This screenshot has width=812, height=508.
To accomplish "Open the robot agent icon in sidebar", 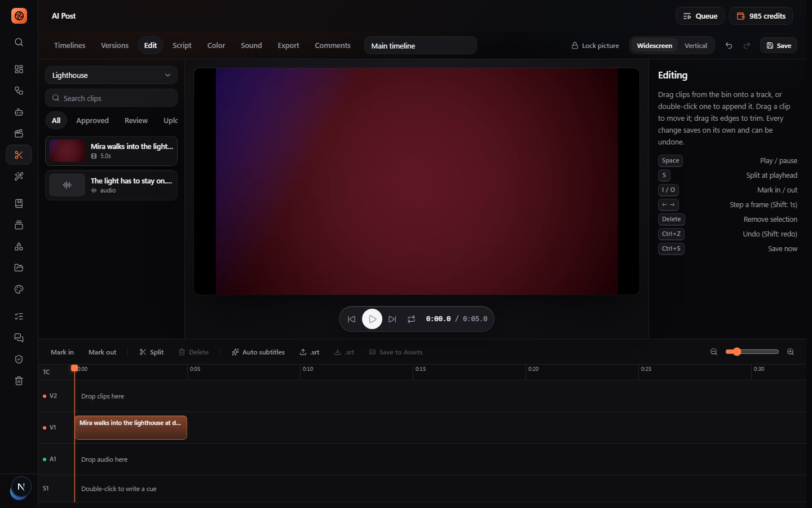I will (x=19, y=112).
